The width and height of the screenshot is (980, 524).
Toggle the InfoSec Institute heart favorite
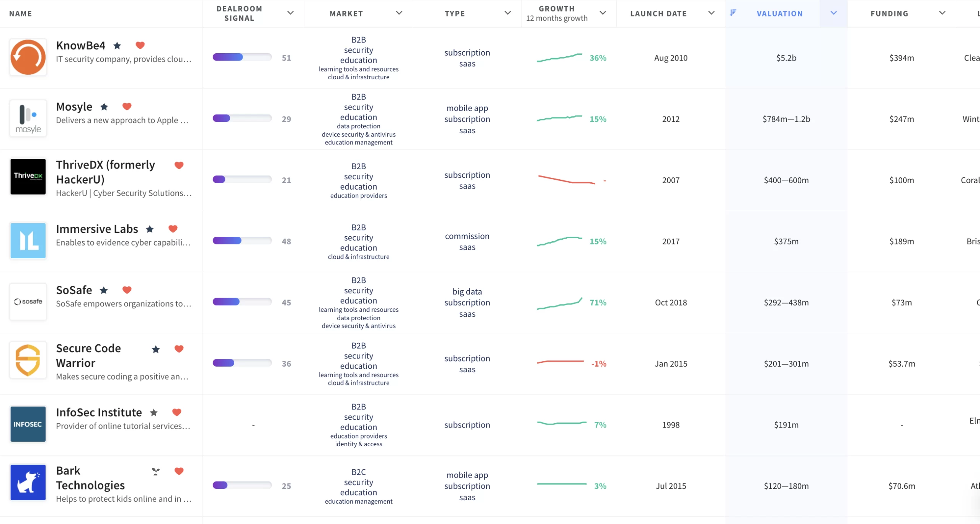coord(176,412)
